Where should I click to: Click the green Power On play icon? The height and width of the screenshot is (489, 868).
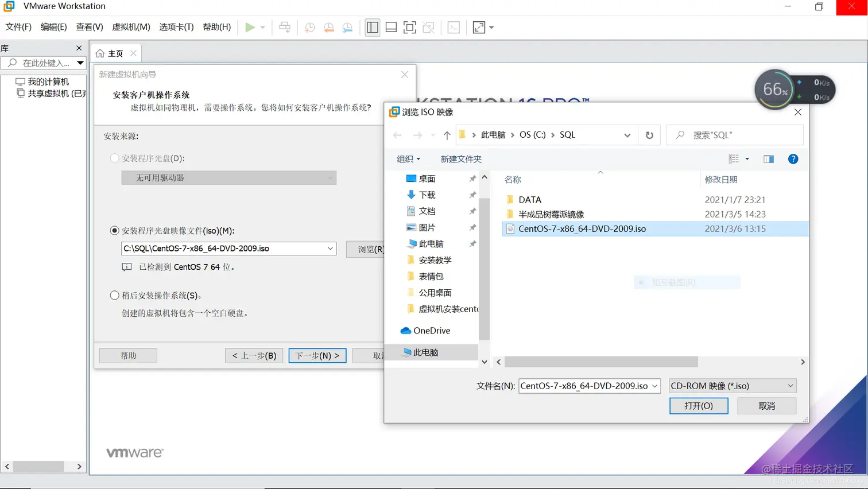pos(250,27)
